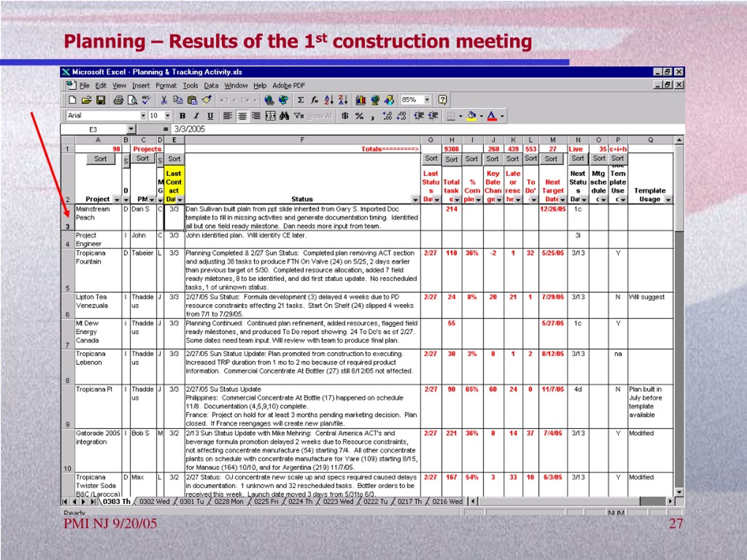747x560 pixels.
Task: Toggle Italic formatting
Action: (x=196, y=116)
